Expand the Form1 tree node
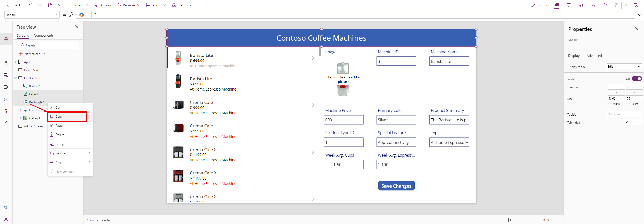The image size is (644, 224). click(x=20, y=110)
